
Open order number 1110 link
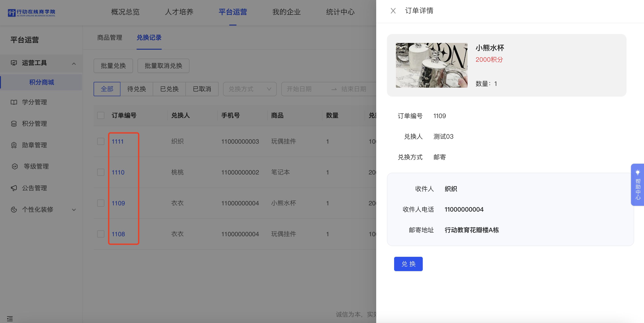click(118, 172)
